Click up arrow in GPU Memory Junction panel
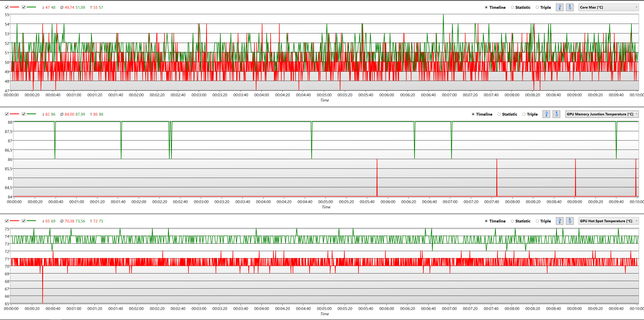The width and height of the screenshot is (644, 320). [546, 114]
